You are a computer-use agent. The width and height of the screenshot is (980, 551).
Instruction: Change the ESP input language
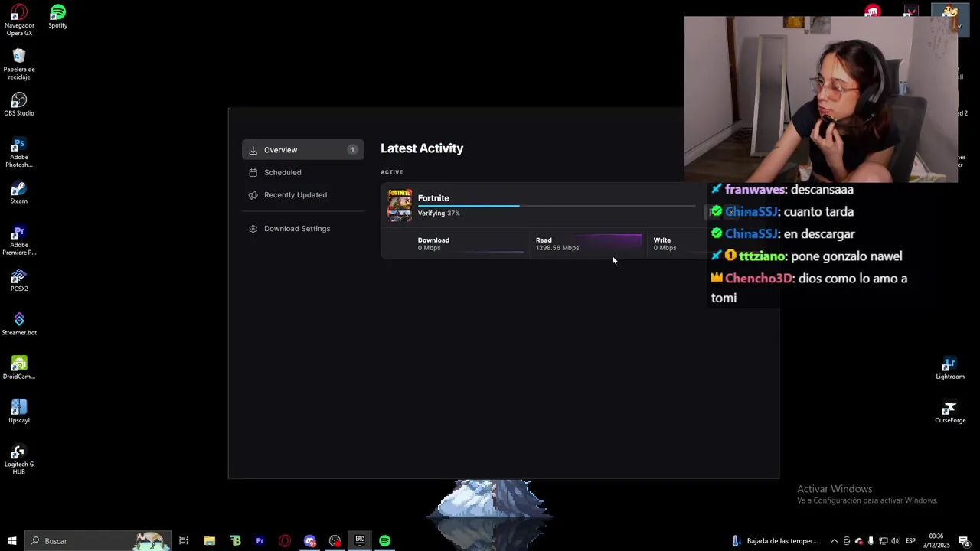tap(911, 541)
